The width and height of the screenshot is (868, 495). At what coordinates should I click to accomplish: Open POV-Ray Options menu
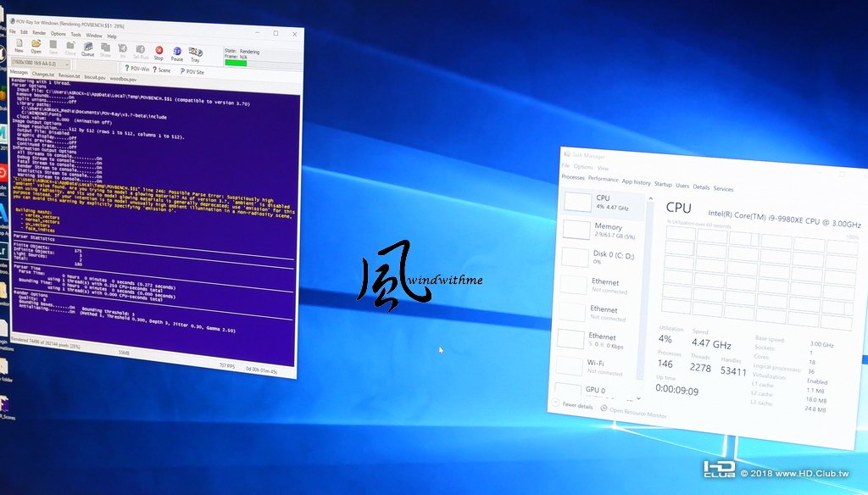(58, 34)
